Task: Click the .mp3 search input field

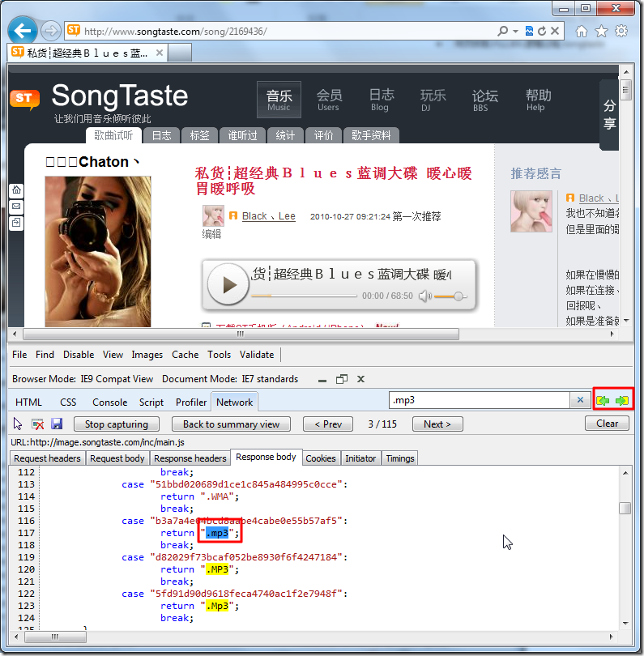Action: pyautogui.click(x=480, y=400)
